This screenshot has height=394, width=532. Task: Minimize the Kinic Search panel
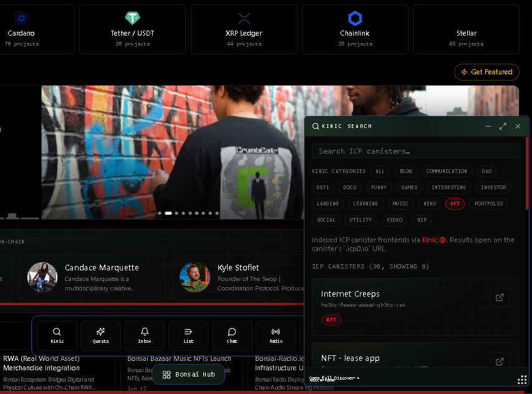coord(488,126)
